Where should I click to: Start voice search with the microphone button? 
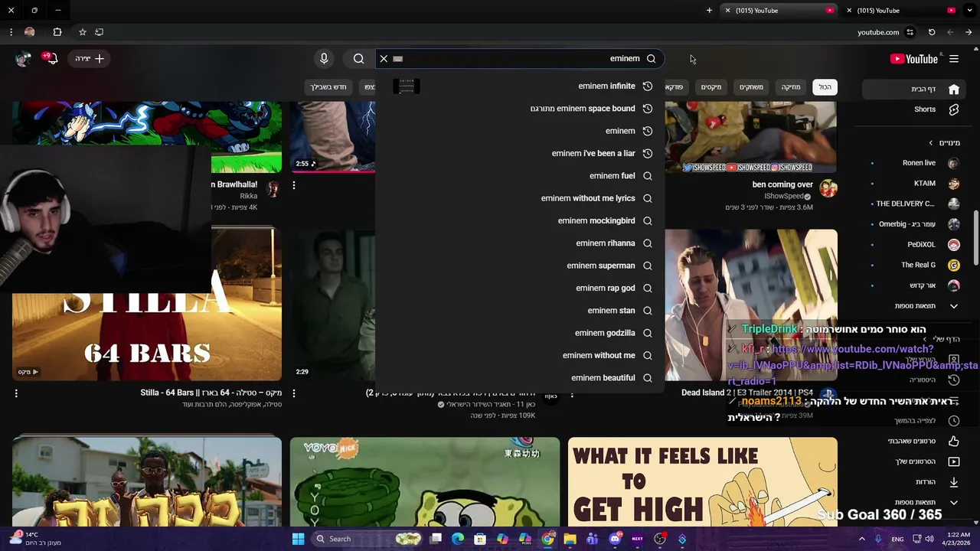324,59
